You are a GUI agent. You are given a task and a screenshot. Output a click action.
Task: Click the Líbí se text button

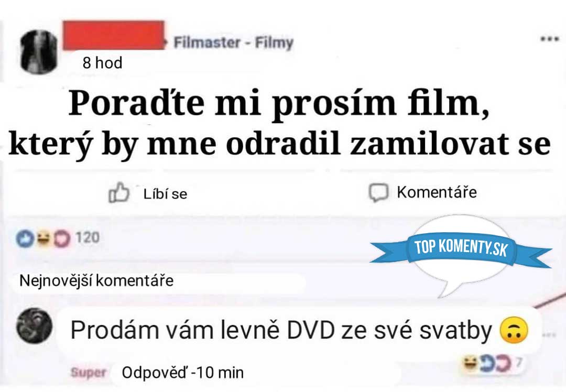[165, 194]
